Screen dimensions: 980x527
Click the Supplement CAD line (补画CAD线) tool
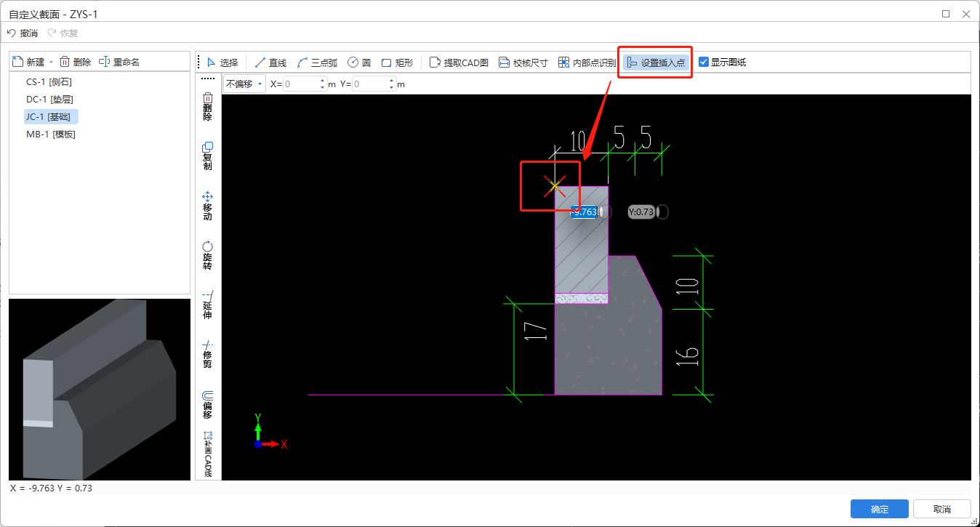(x=207, y=455)
